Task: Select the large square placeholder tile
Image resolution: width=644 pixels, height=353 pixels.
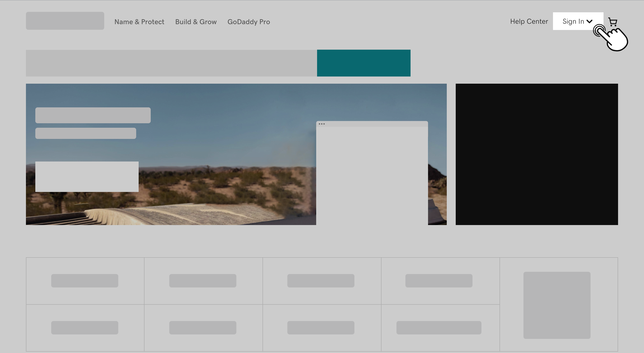Action: pyautogui.click(x=557, y=305)
